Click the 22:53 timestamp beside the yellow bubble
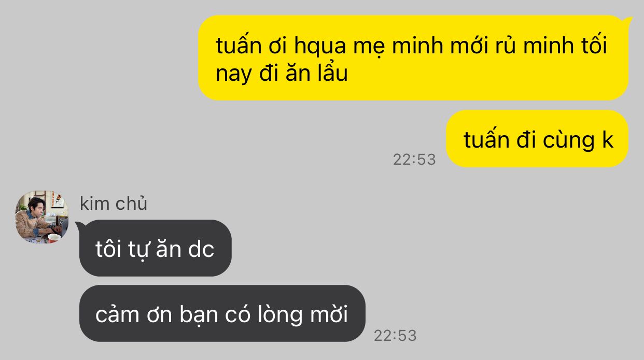This screenshot has height=360, width=644. 414,159
